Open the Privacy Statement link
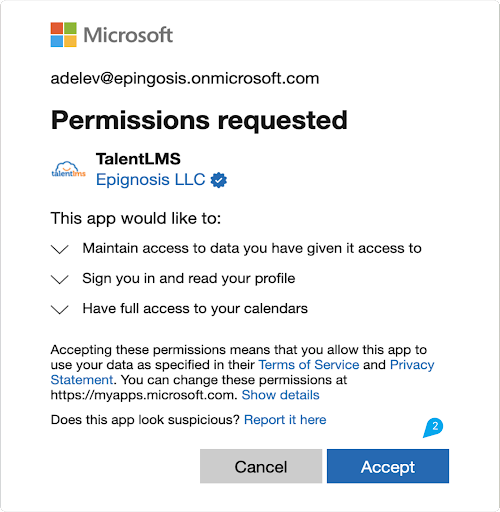 pos(412,365)
